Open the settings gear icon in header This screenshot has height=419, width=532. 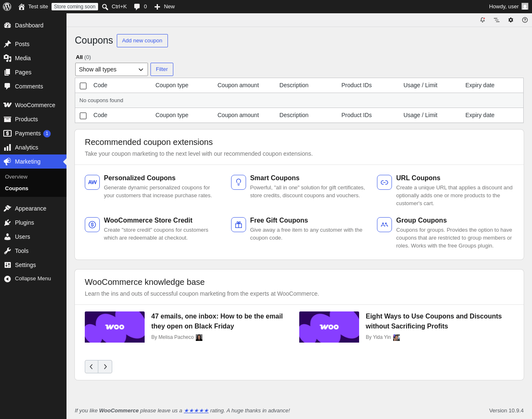(x=511, y=20)
